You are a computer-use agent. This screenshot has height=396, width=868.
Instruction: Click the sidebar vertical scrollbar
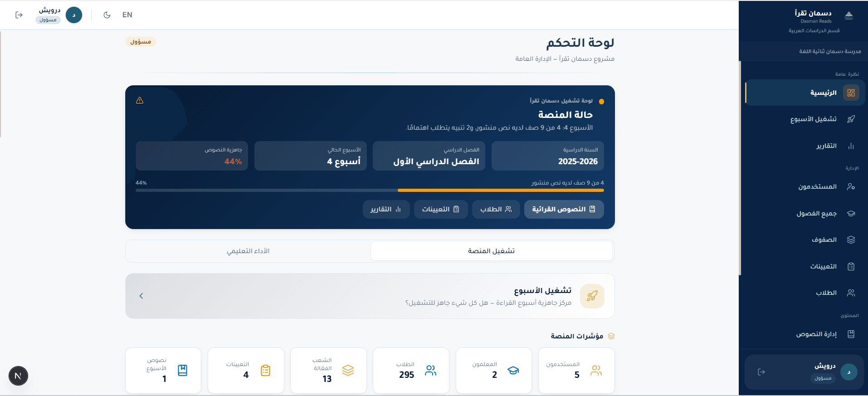[x=740, y=168]
